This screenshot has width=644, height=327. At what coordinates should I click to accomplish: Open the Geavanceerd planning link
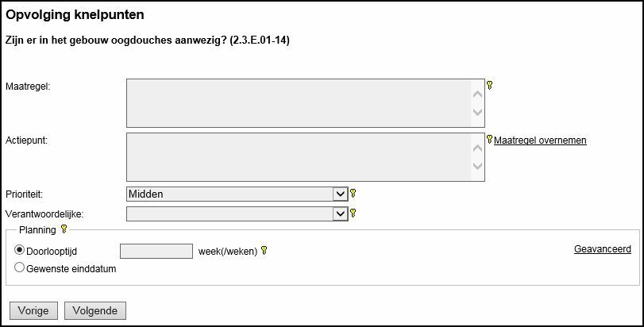tap(602, 249)
